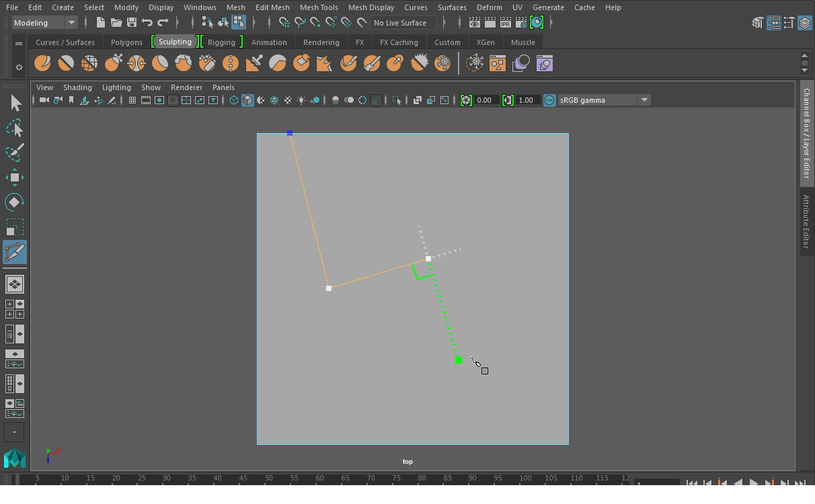This screenshot has width=815, height=504.
Task: Select the Relax sculpt tool
Action: click(89, 64)
